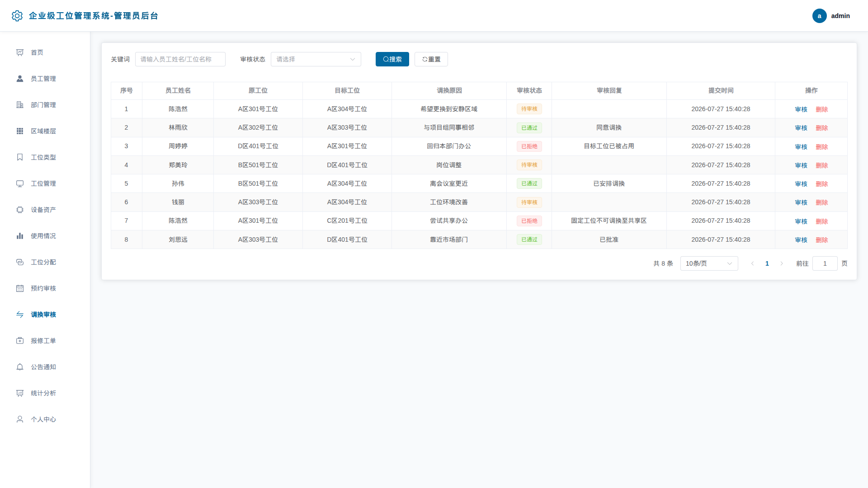Click the swap review arrows icon

(x=20, y=314)
